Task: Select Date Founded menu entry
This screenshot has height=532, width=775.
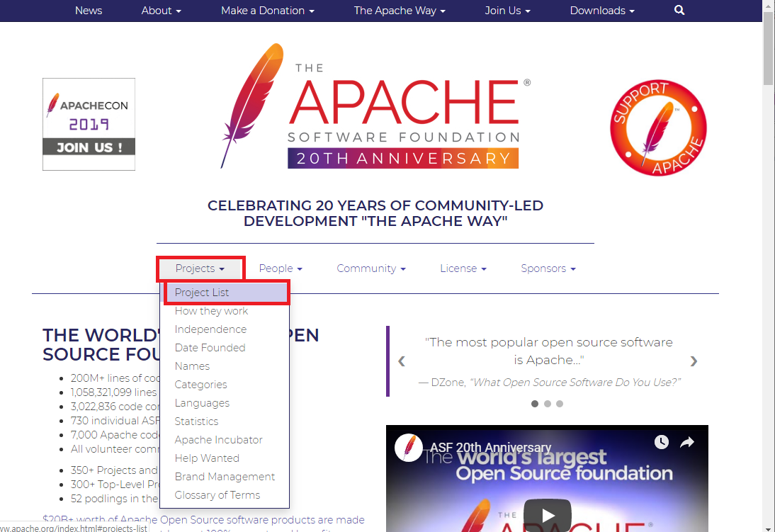Action: pos(225,348)
